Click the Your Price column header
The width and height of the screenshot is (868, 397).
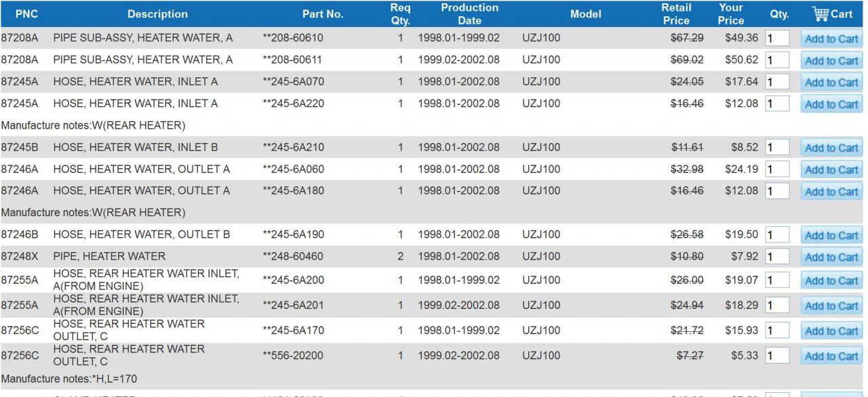[731, 14]
